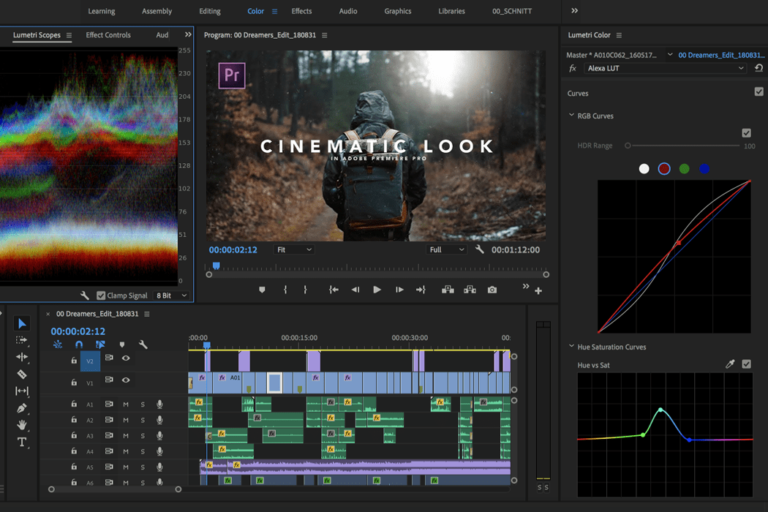Open the 00 Dreamers_Edit_180831 sequence link
Viewport: 768px width, 512px height.
(721, 55)
